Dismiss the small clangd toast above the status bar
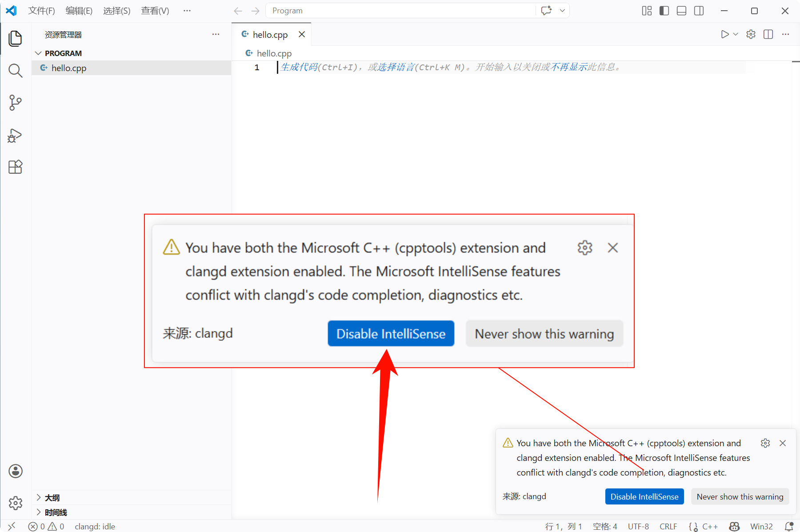Screen dimensions: 800x532 (x=783, y=443)
